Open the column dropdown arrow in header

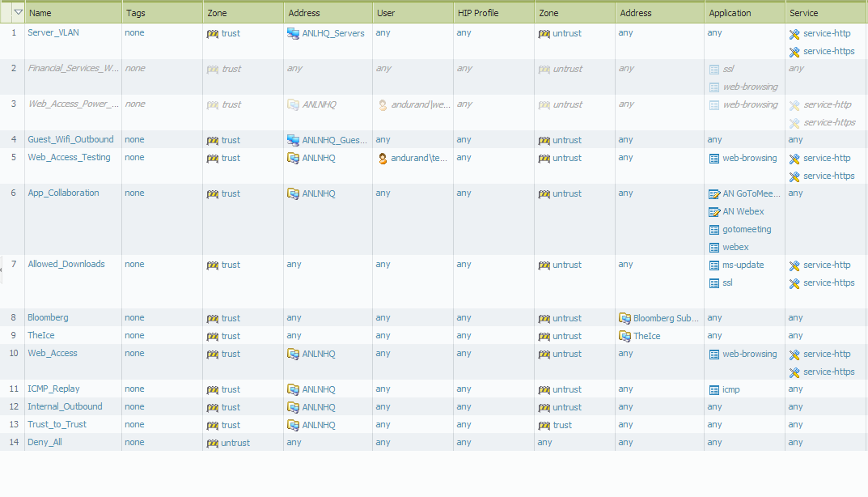click(x=18, y=12)
